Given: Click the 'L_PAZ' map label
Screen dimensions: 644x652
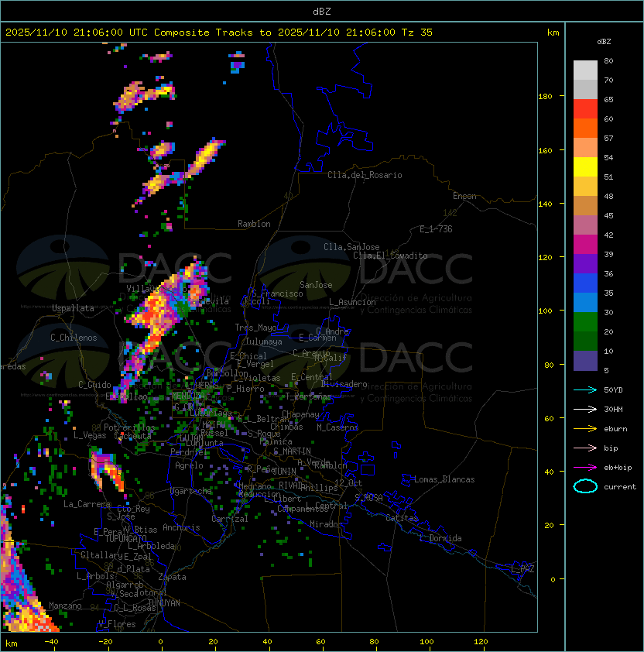Looking at the screenshot, I should point(522,569).
